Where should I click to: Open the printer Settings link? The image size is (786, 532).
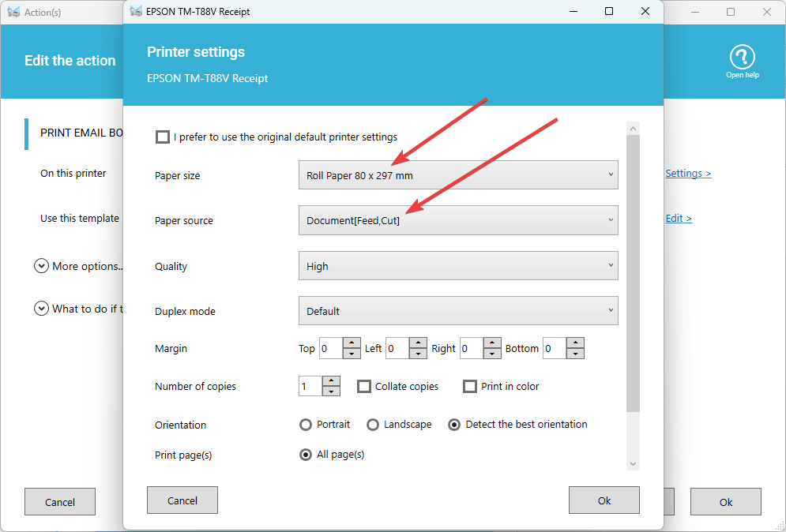coord(688,174)
